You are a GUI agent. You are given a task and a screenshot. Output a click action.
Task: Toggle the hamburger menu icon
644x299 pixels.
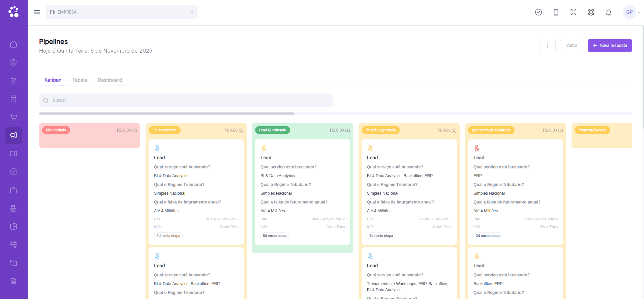37,12
